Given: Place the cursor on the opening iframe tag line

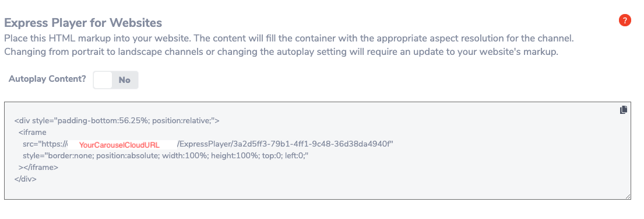Looking at the screenshot, I should point(33,133).
